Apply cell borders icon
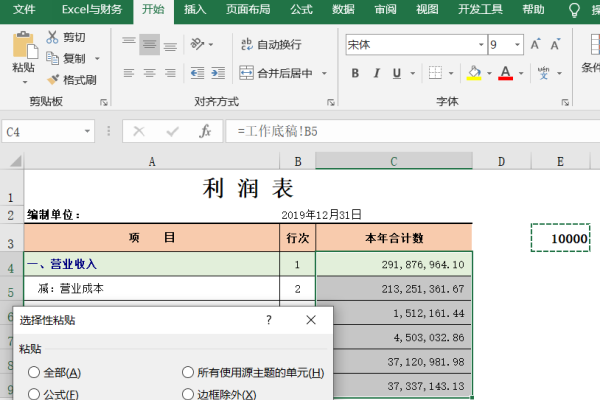The image size is (600, 400). 435,73
